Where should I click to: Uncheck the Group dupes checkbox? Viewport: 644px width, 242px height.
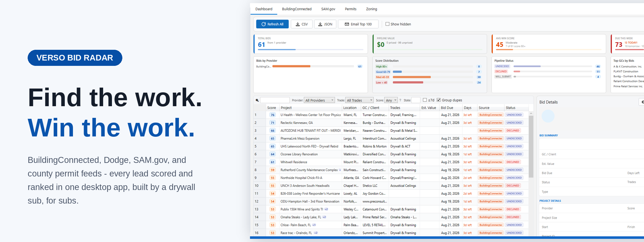point(439,100)
